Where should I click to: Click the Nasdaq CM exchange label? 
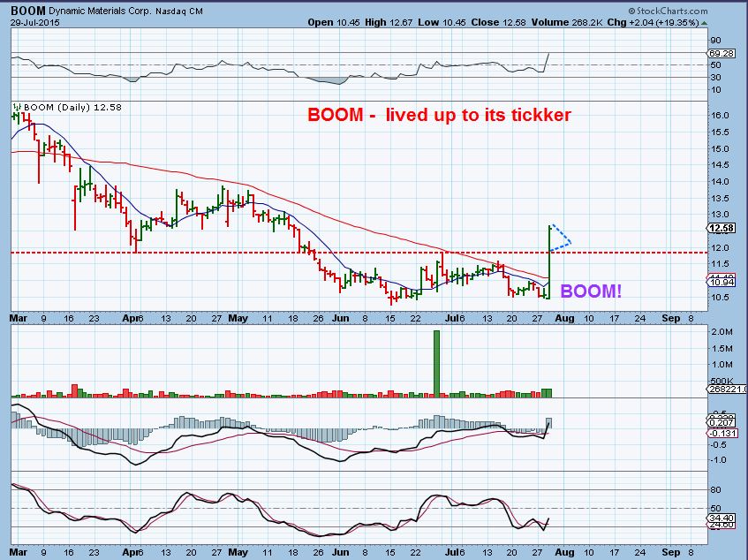pos(179,11)
